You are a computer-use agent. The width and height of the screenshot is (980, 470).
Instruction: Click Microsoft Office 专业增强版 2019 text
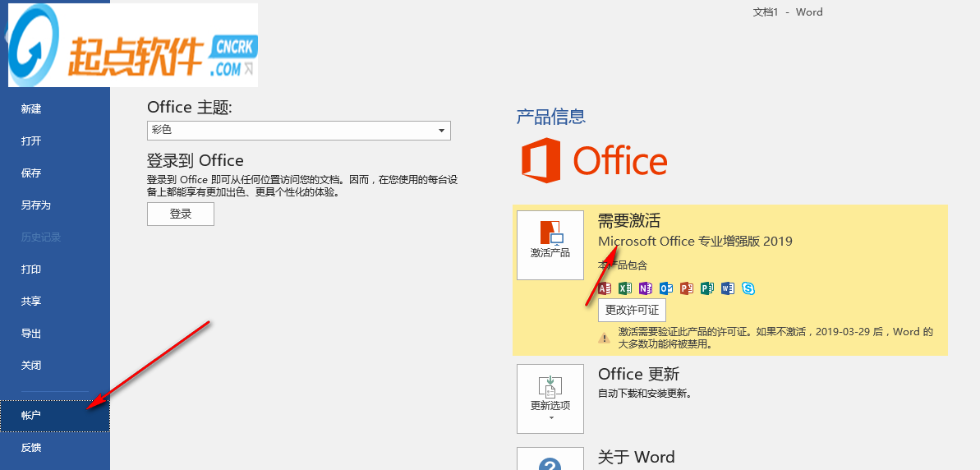coord(695,241)
